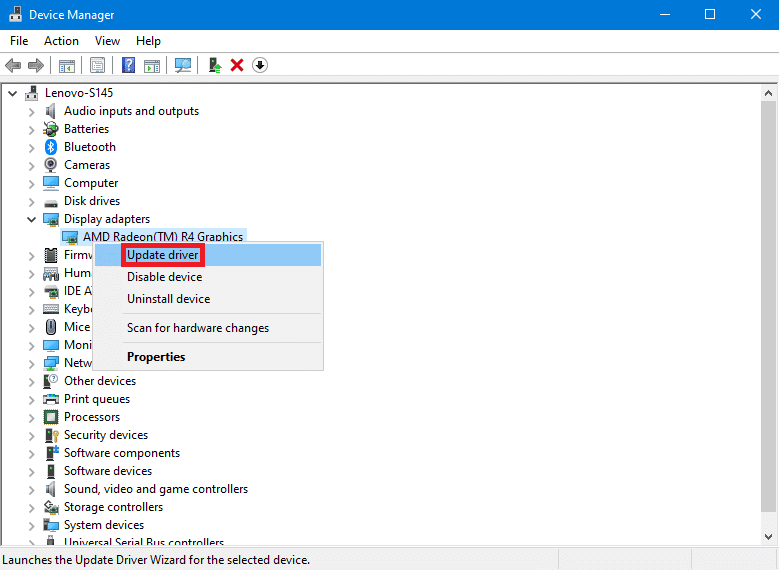This screenshot has height=570, width=779.
Task: Click the Storage controllers icon
Action: pos(51,507)
